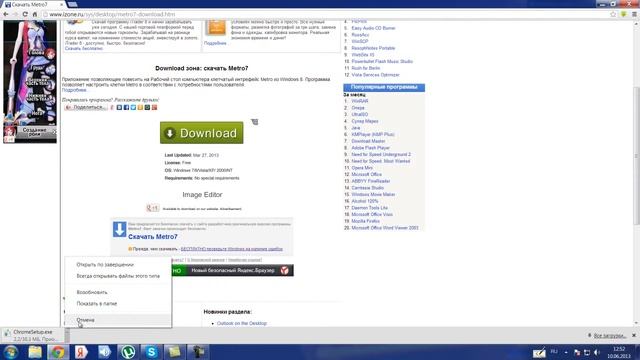
Task: Click the blue download arrow icon
Action: click(x=120, y=229)
